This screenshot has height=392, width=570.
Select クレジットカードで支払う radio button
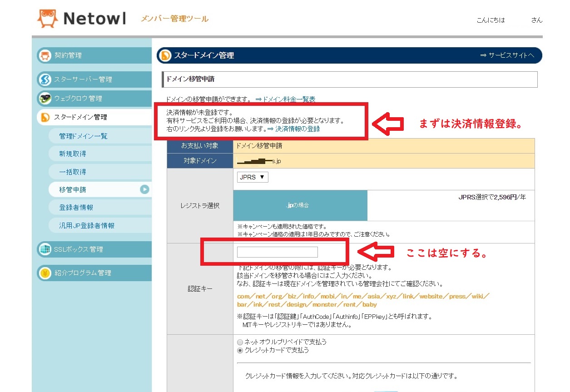tap(240, 350)
